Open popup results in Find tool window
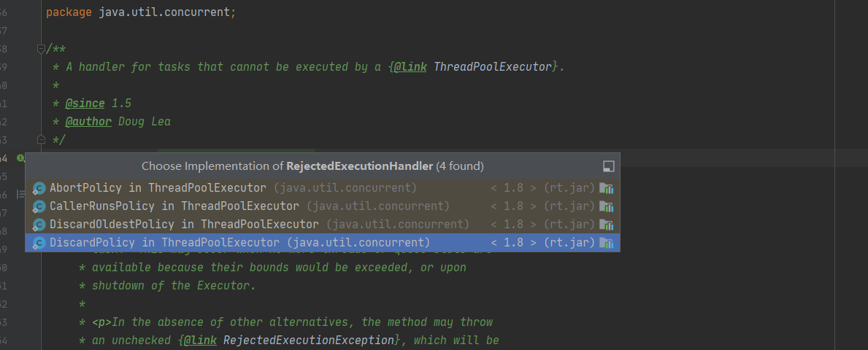Viewport: 868px width, 350px height. [608, 166]
